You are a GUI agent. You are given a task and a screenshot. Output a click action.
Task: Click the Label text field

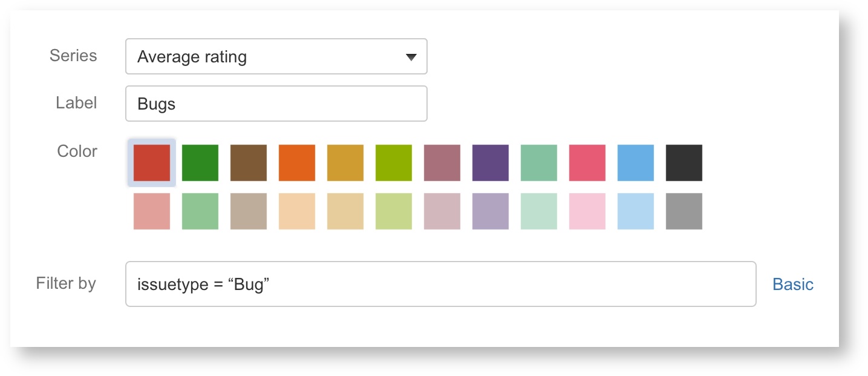pos(276,104)
